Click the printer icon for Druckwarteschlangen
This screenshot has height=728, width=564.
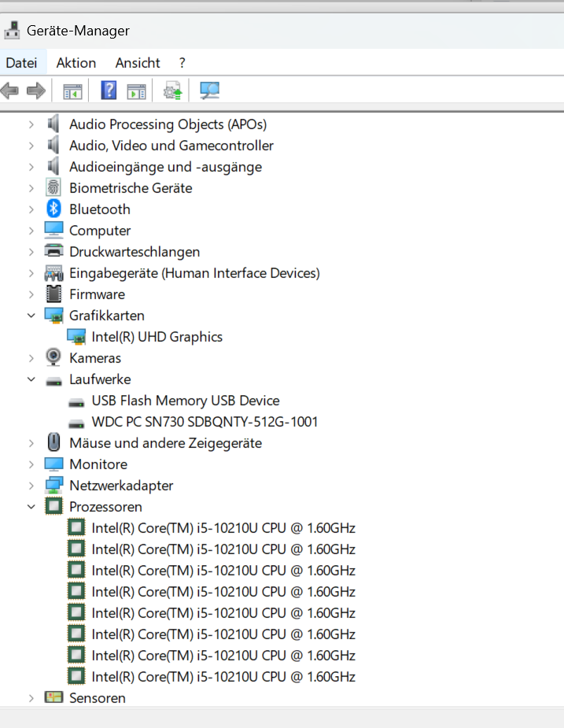coord(53,251)
